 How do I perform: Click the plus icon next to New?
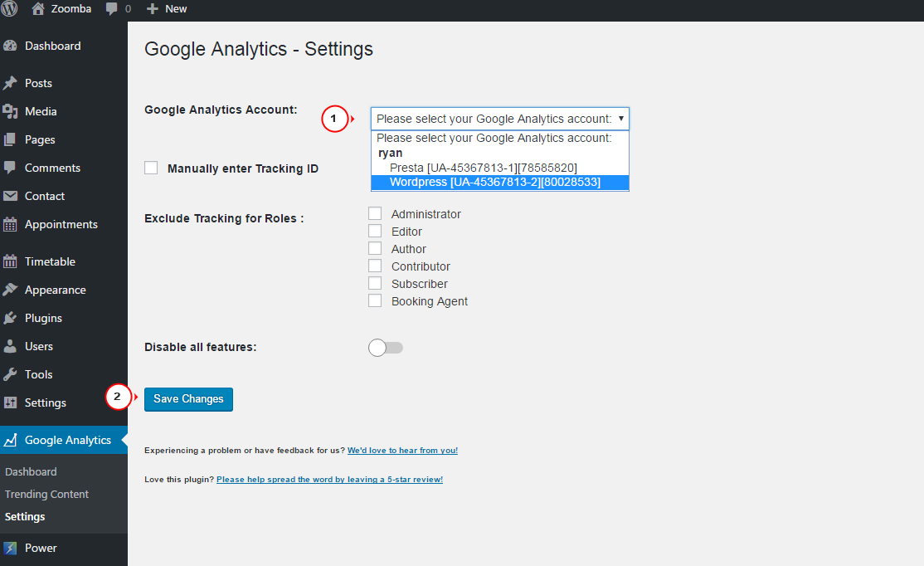coord(152,9)
